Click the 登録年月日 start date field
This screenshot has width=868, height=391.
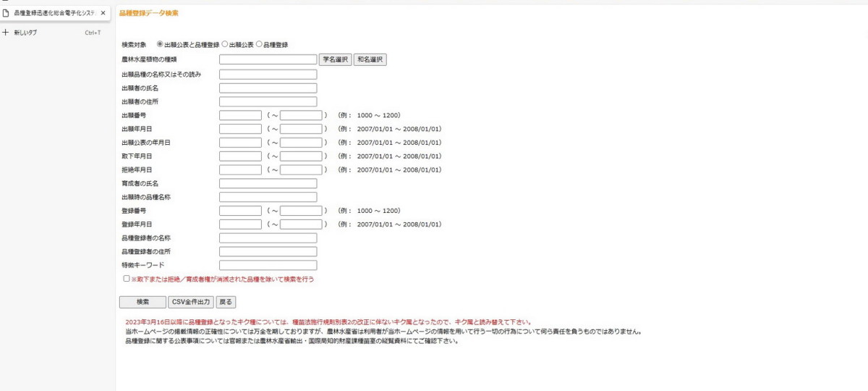tap(240, 224)
